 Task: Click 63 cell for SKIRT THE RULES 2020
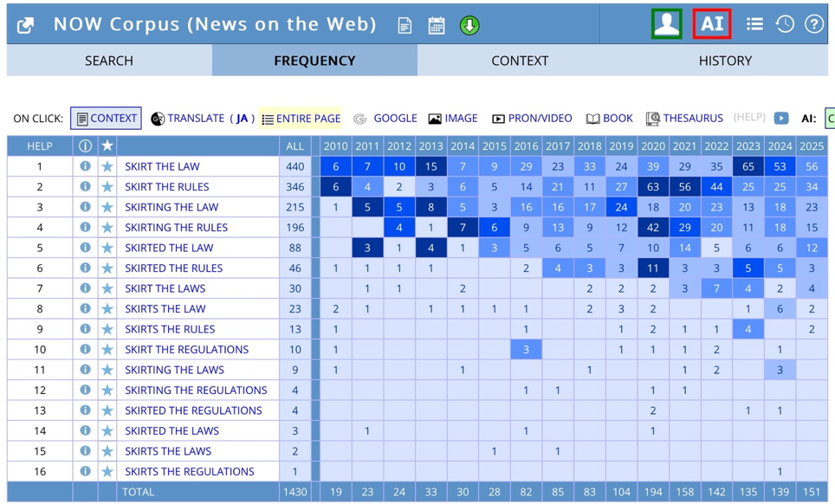pyautogui.click(x=653, y=187)
